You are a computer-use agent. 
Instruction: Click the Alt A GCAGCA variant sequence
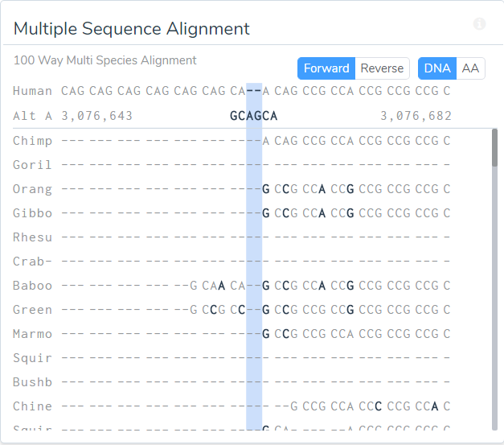[x=253, y=116]
